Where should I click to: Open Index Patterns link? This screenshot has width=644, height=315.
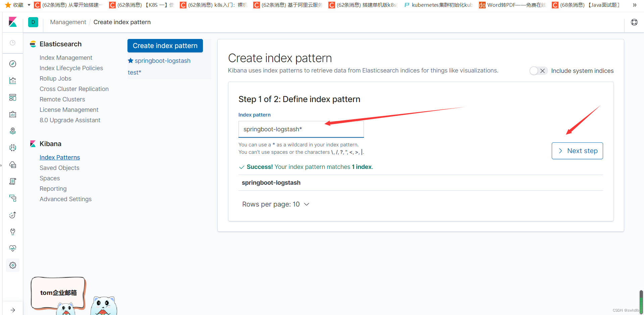(60, 157)
